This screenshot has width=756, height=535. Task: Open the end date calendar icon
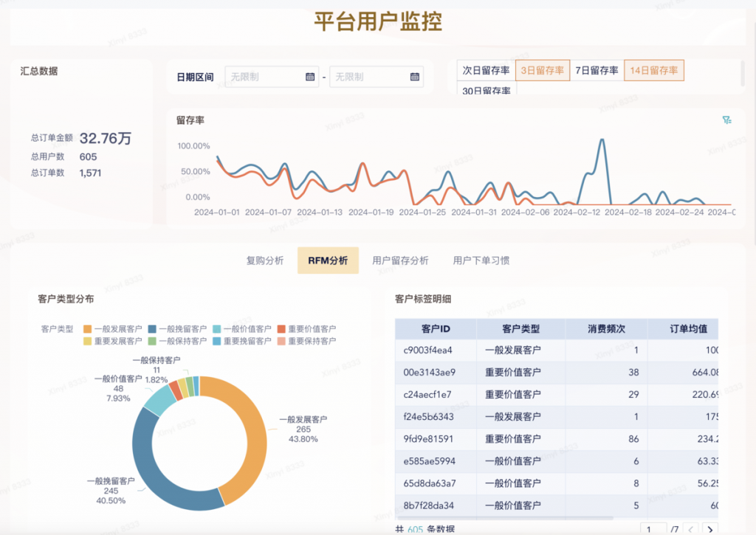coord(415,77)
